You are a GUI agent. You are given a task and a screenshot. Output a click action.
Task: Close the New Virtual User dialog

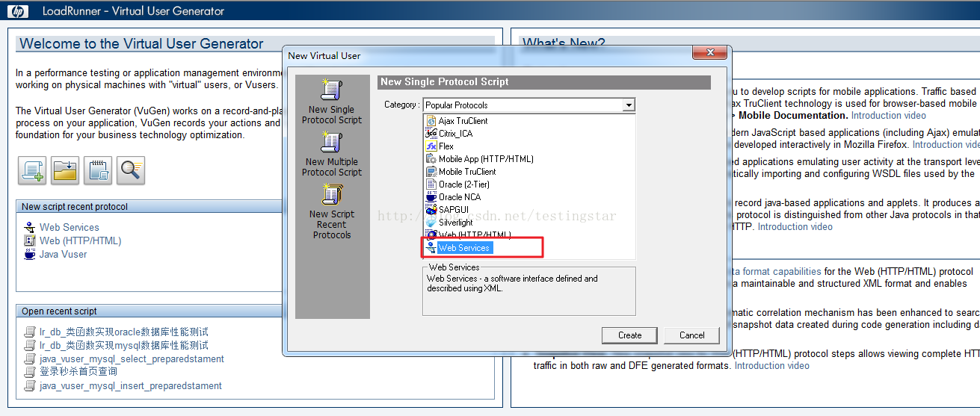click(x=709, y=54)
